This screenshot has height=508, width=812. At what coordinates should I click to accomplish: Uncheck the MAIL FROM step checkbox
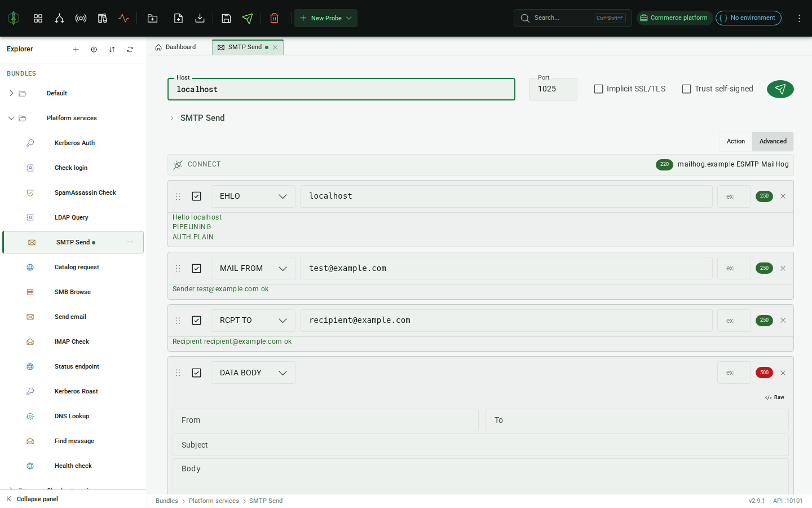click(197, 269)
